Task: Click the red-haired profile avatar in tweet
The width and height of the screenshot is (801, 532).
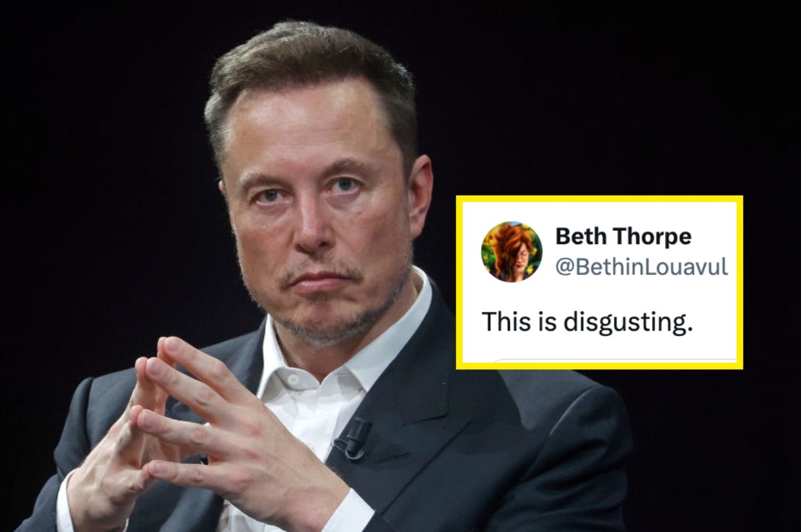Action: [511, 252]
